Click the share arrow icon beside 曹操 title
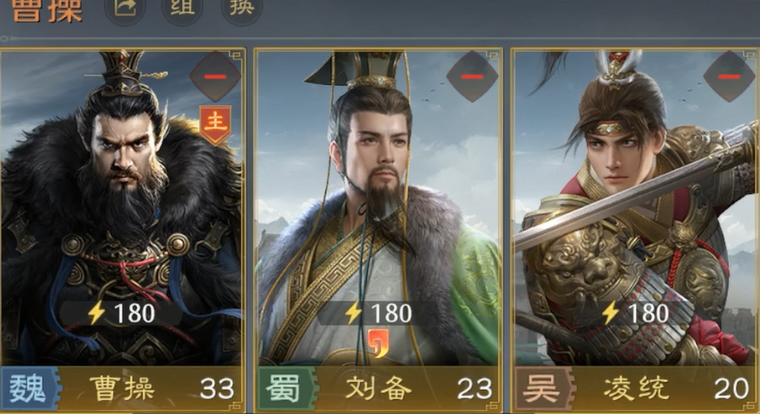Image resolution: width=760 pixels, height=414 pixels. pyautogui.click(x=125, y=7)
